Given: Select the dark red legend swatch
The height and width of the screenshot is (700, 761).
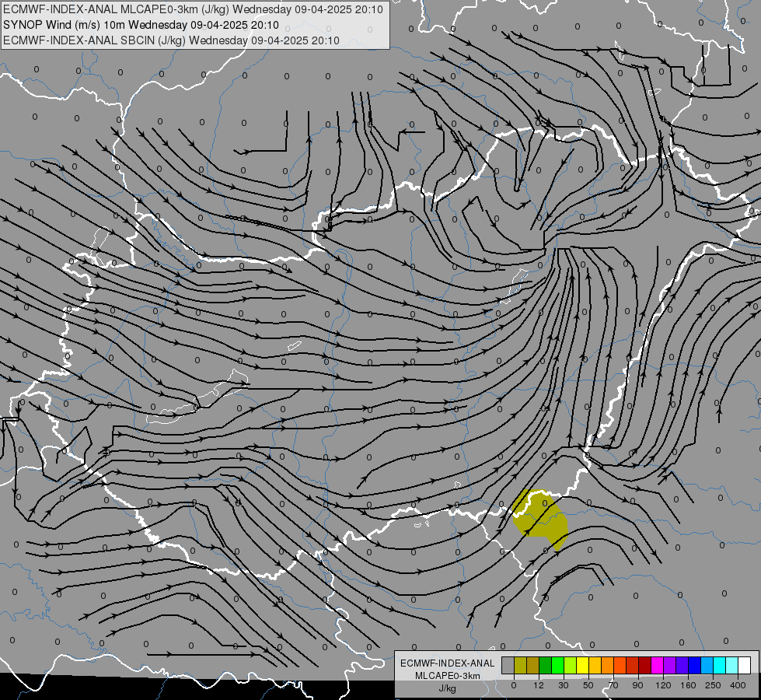Looking at the screenshot, I should pyautogui.click(x=645, y=665).
